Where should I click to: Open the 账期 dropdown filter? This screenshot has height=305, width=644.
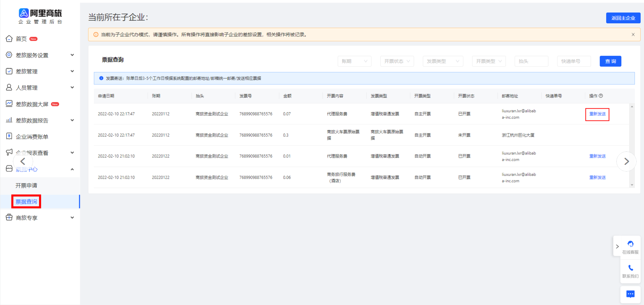354,61
